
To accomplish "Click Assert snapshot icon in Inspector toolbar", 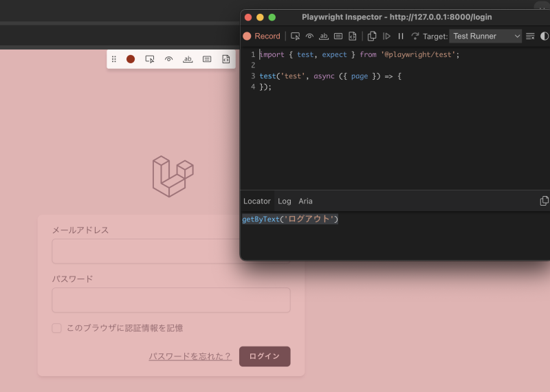I will coord(353,36).
